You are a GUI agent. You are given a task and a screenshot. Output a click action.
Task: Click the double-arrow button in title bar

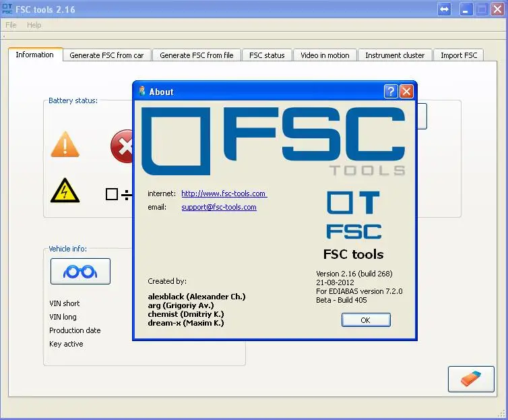click(444, 9)
